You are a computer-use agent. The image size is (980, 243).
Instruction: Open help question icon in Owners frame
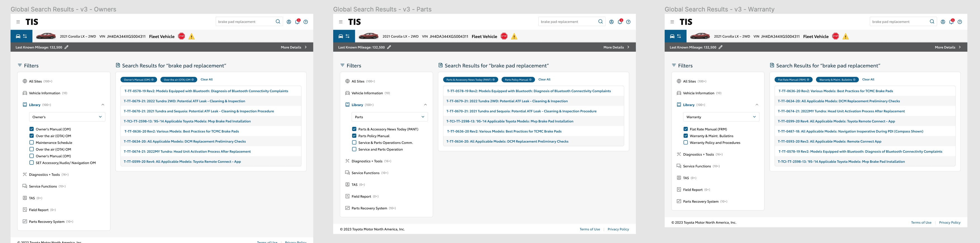[306, 22]
